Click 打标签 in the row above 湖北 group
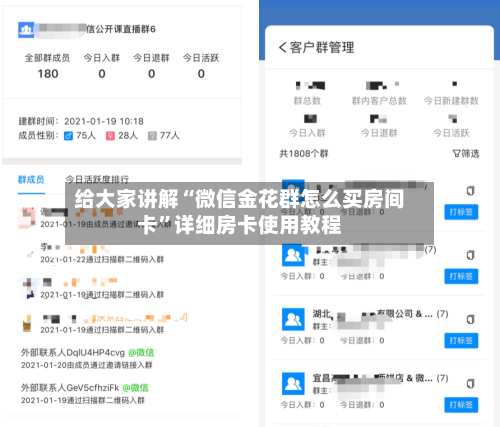Viewport: 500px width, 427px height. [461, 276]
